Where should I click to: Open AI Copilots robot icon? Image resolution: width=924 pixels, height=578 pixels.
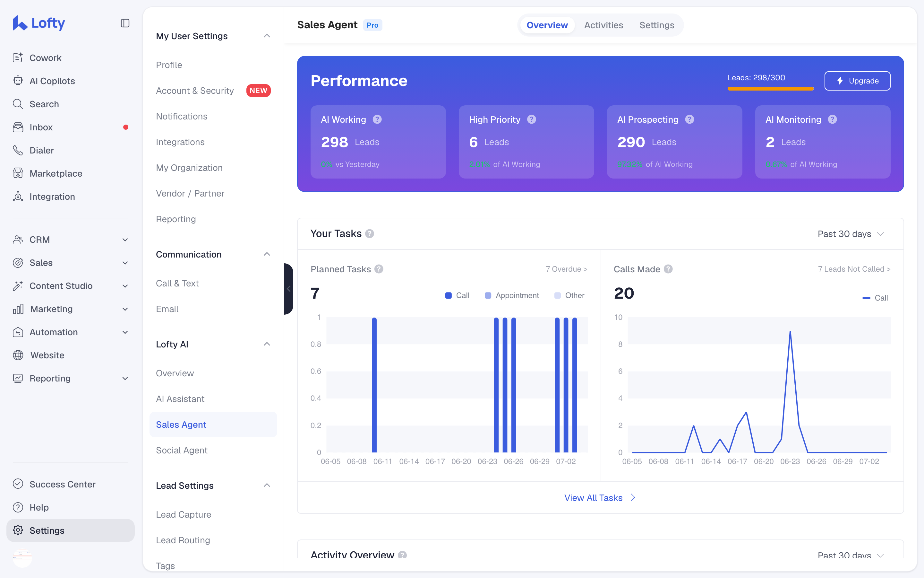coord(18,81)
